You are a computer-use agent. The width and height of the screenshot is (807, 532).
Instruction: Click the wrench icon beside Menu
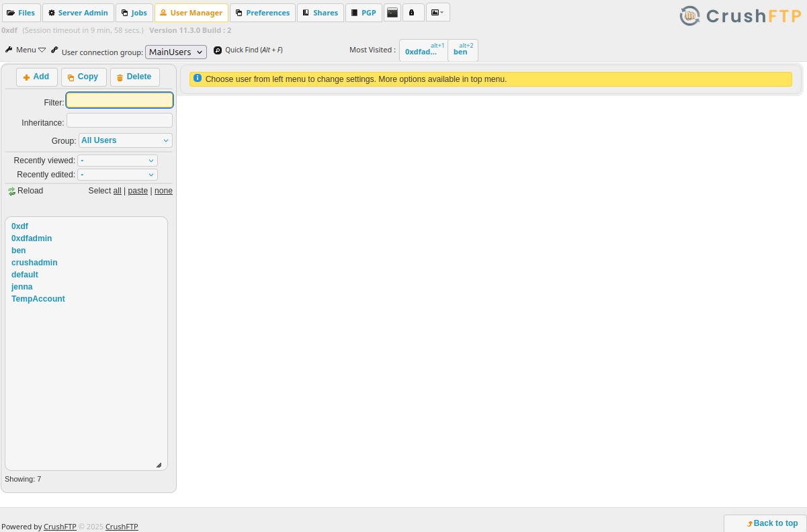click(x=9, y=50)
